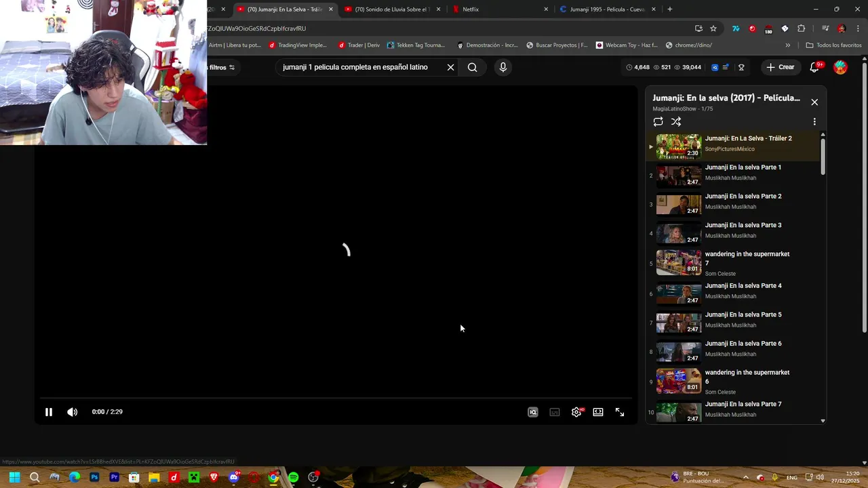Click the Crear button
This screenshot has width=868, height=488.
pyautogui.click(x=780, y=67)
